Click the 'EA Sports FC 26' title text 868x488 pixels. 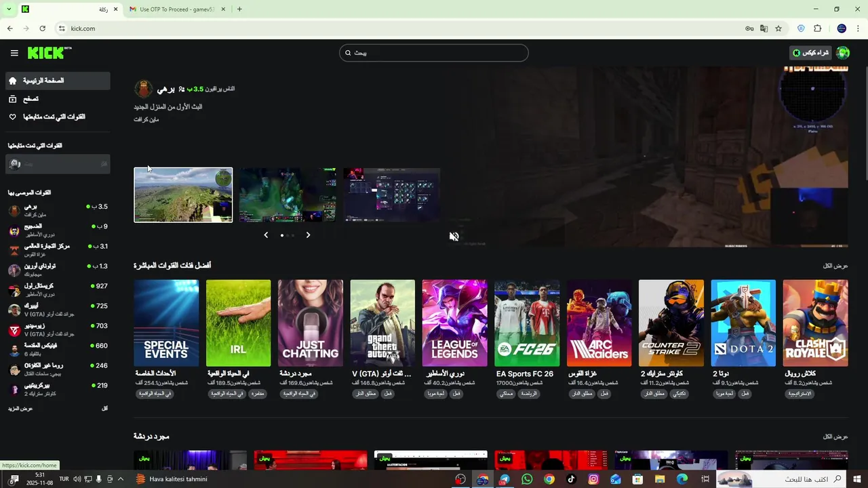525,374
